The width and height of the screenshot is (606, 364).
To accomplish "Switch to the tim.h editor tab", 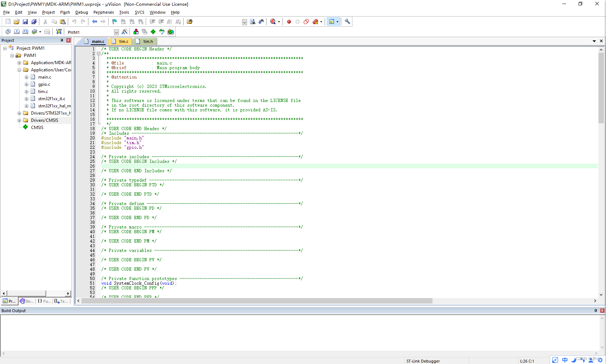I will point(146,41).
